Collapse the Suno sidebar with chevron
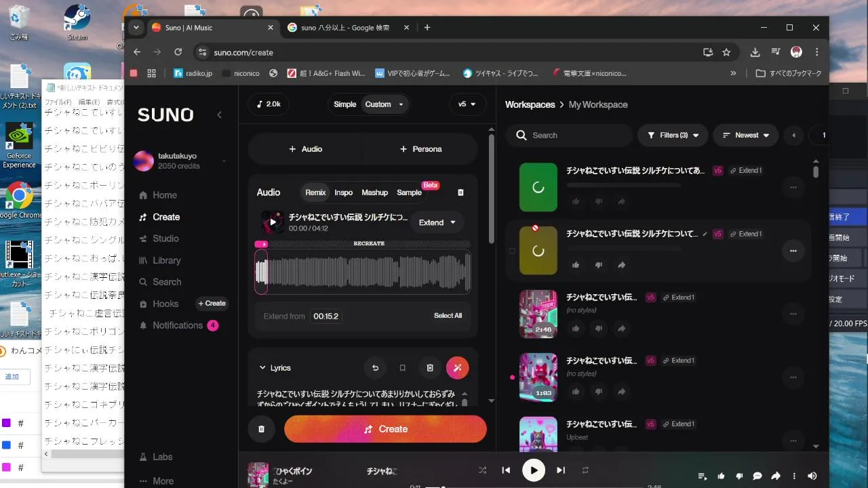This screenshot has width=868, height=488. tap(219, 115)
